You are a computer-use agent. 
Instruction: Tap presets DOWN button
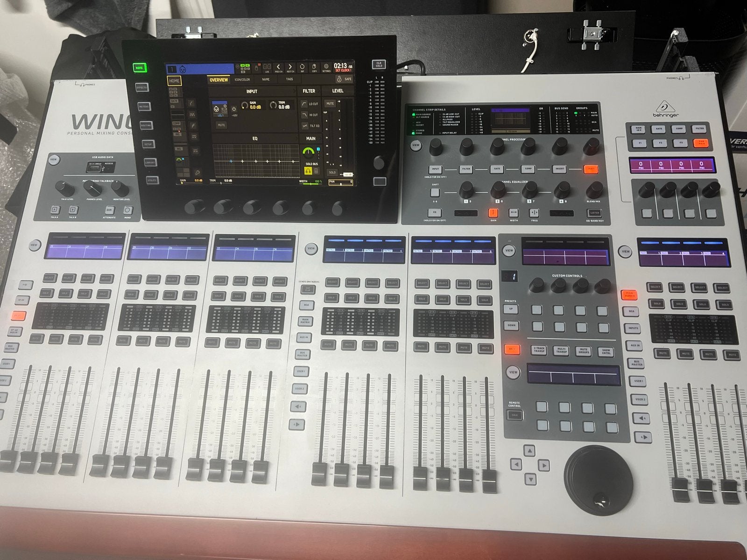point(511,326)
